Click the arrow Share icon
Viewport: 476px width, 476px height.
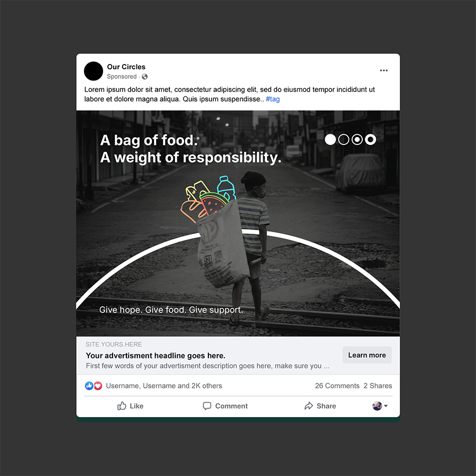click(309, 406)
